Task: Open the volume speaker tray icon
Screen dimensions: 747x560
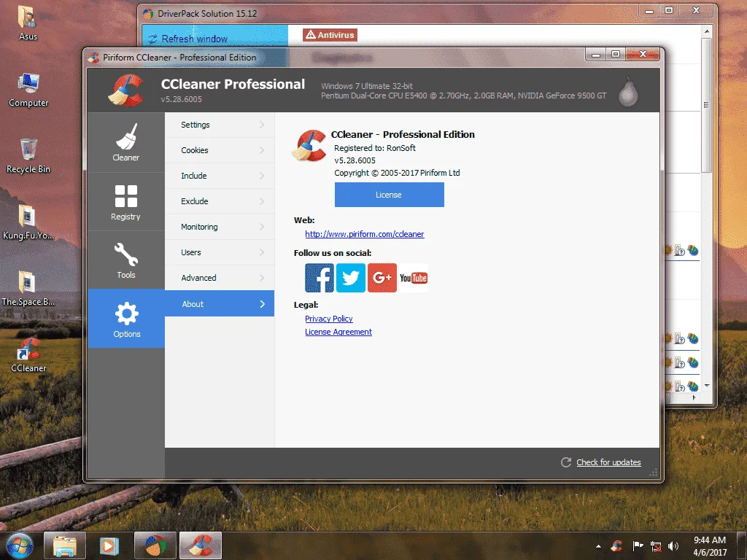Action: click(x=673, y=546)
